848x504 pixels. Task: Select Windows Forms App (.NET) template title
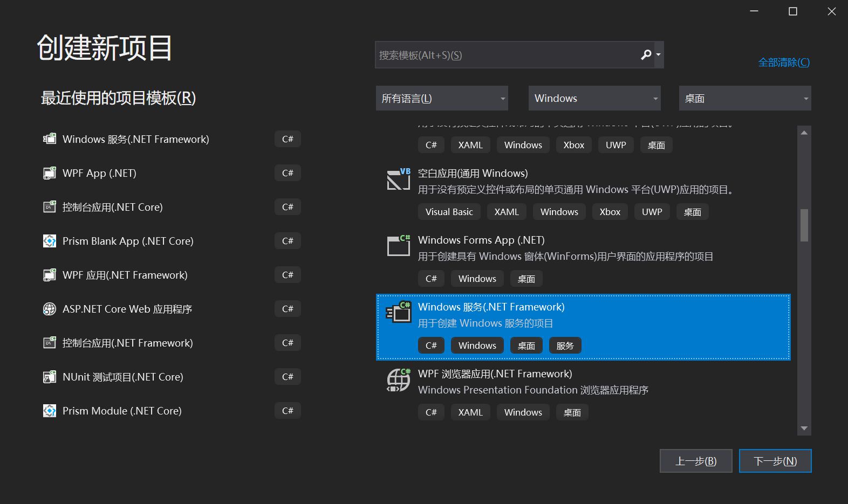(481, 240)
